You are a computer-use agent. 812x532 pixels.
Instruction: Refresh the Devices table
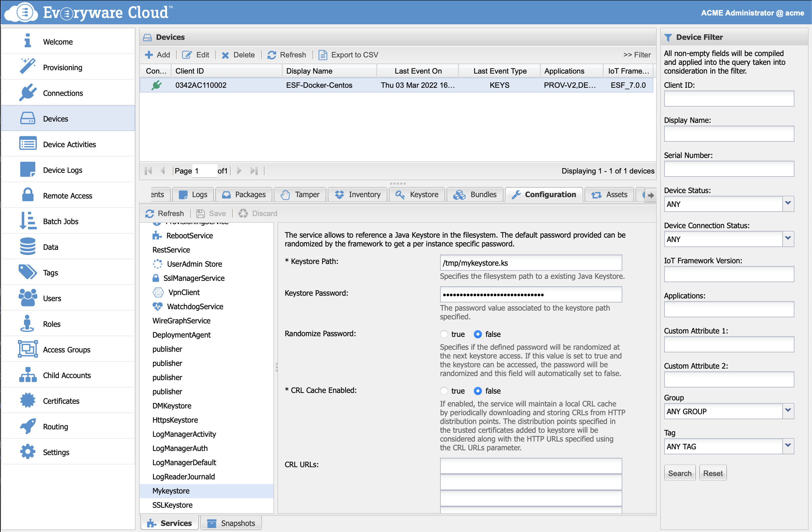tap(287, 55)
